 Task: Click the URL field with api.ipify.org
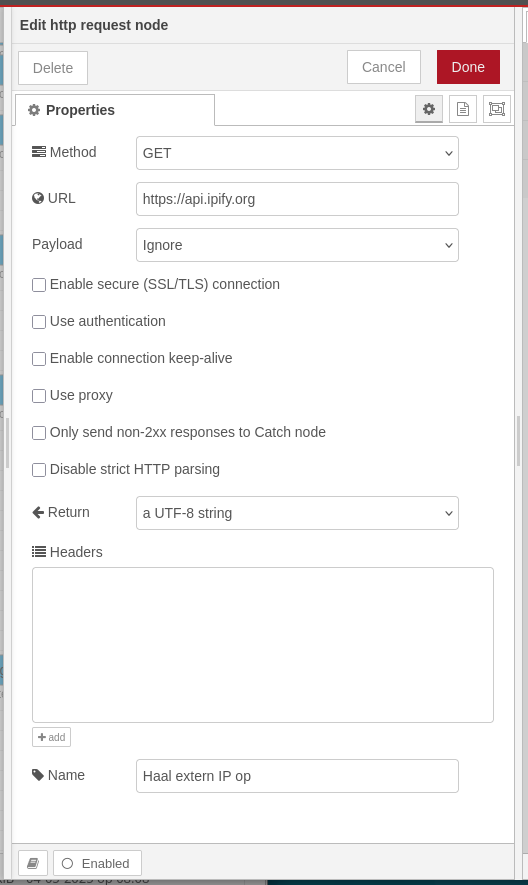[297, 199]
